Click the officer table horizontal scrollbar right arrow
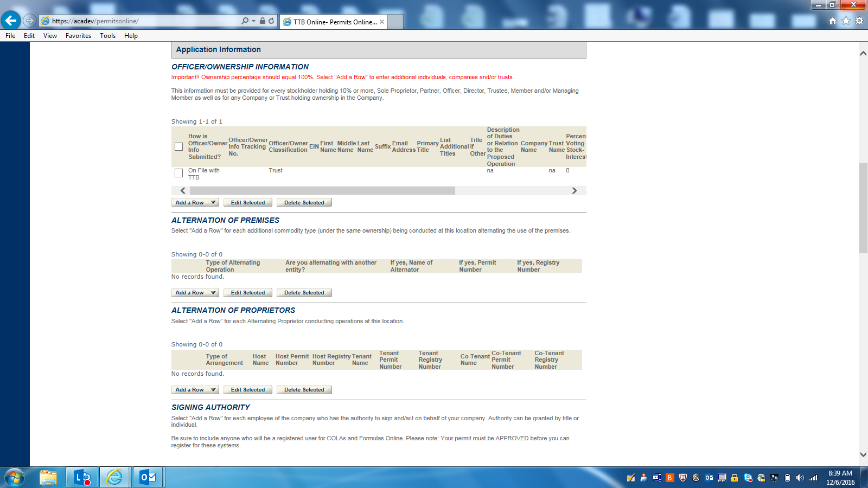 click(x=575, y=190)
